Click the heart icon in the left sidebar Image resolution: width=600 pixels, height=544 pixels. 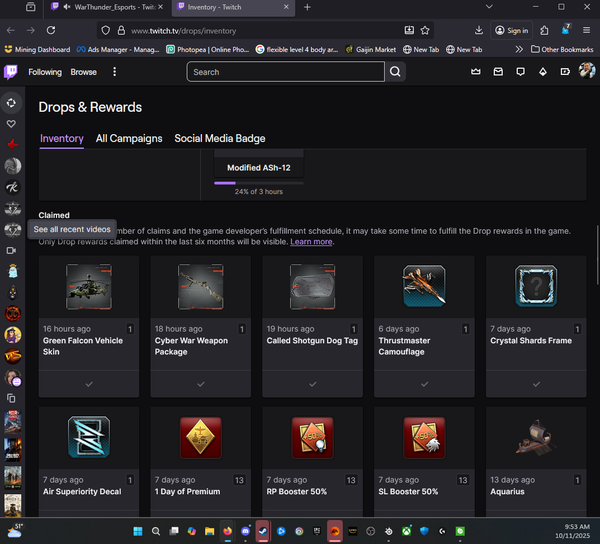pyautogui.click(x=12, y=124)
